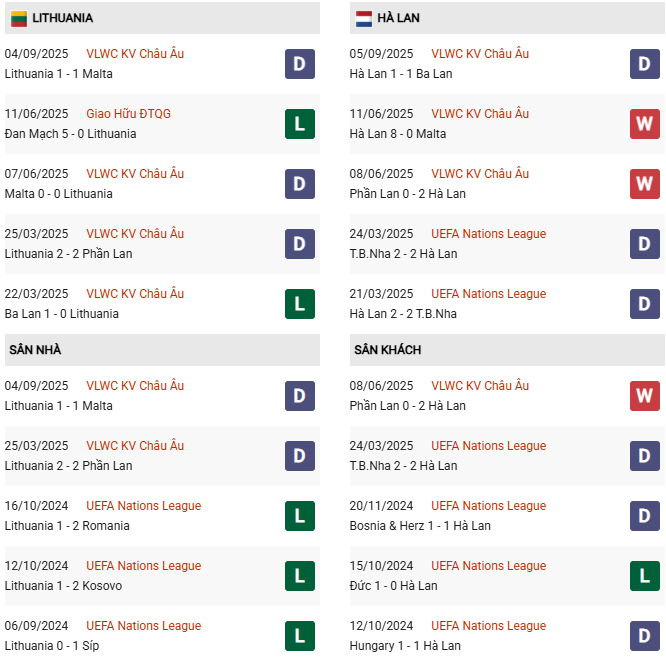Click the L badge for Đức 1 - 0 Hà Lan

[644, 576]
